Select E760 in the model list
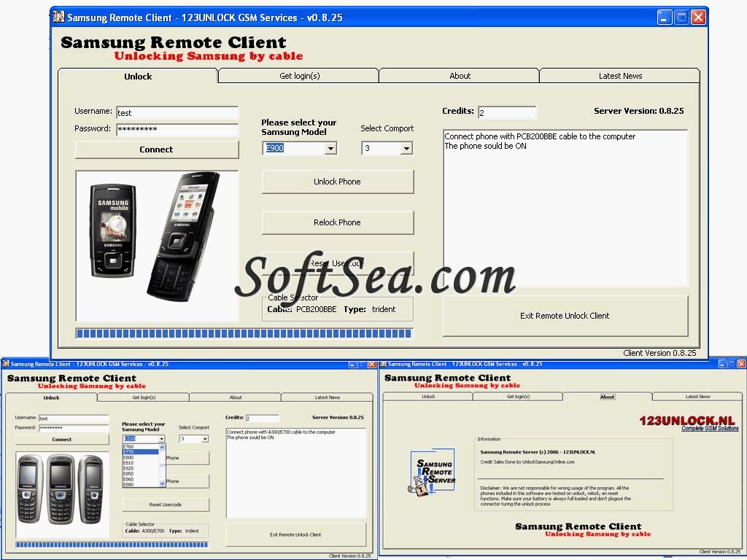This screenshot has height=560, width=747. pos(141,447)
